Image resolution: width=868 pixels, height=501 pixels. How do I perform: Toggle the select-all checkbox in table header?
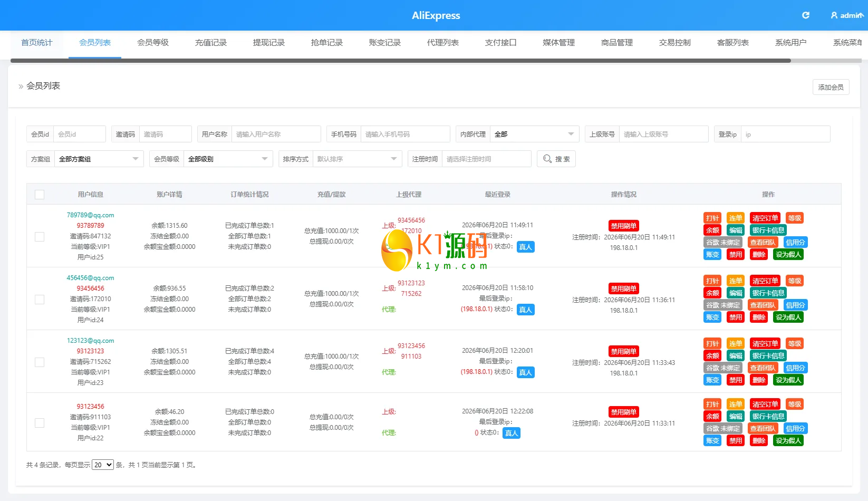(x=40, y=195)
